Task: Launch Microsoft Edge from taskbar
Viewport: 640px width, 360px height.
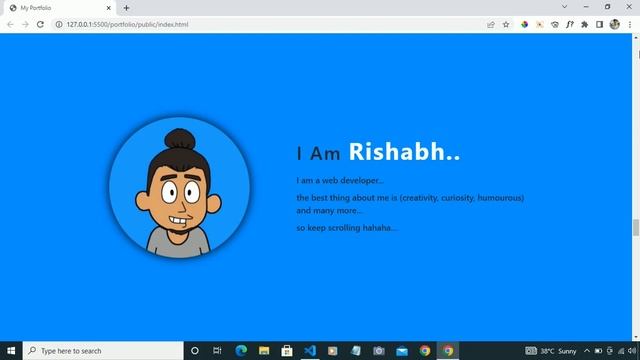Action: 241,351
